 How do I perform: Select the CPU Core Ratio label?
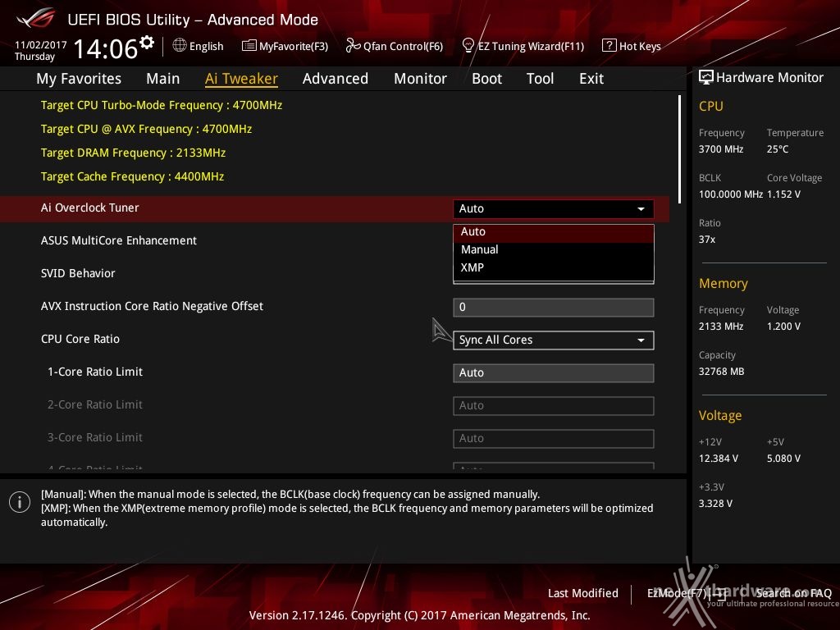80,339
